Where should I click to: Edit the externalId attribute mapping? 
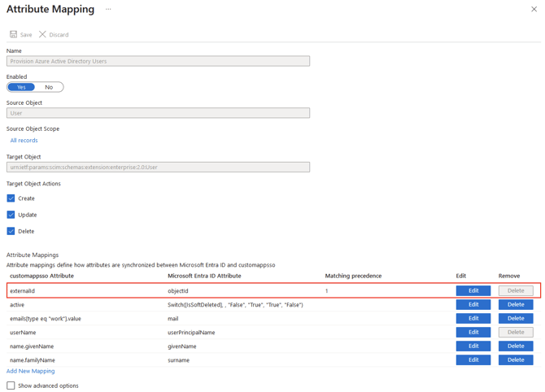473,290
